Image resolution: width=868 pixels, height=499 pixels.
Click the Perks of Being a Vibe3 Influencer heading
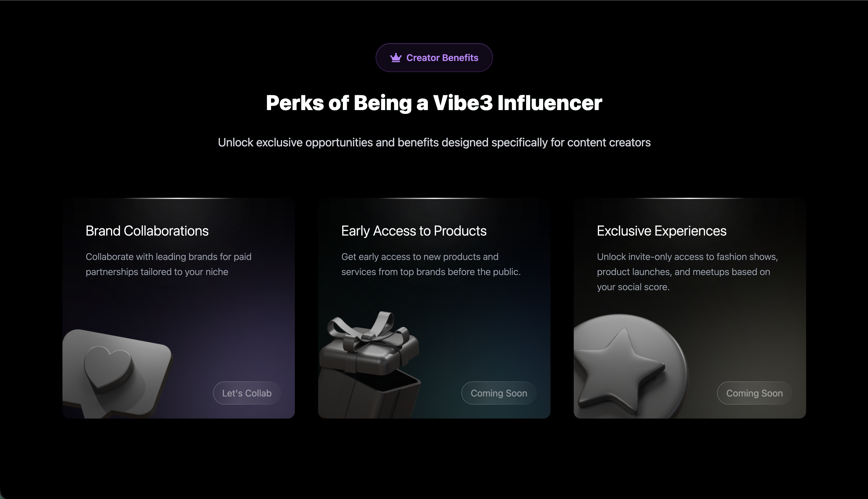[x=434, y=103]
